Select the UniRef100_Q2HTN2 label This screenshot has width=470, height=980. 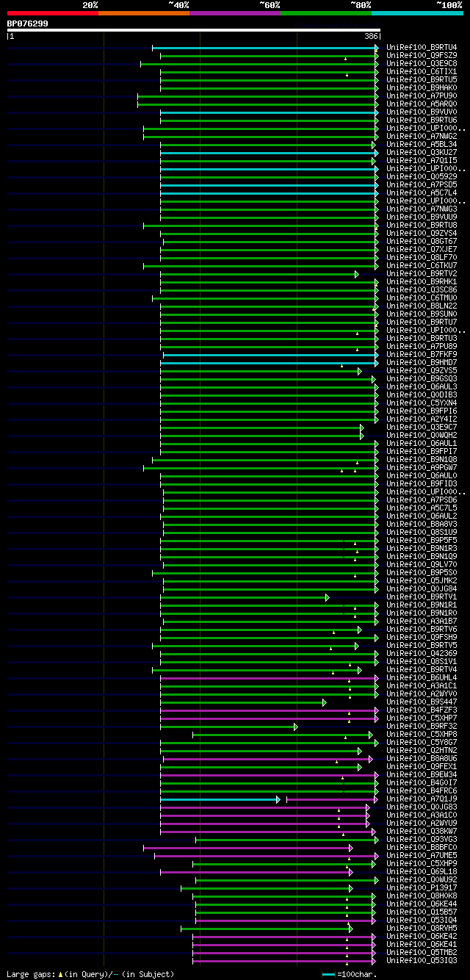[422, 751]
